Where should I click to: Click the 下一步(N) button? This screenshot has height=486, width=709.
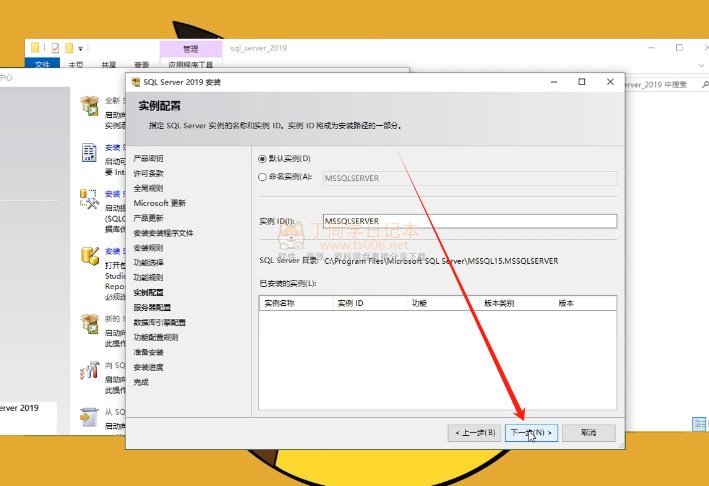[x=530, y=433]
